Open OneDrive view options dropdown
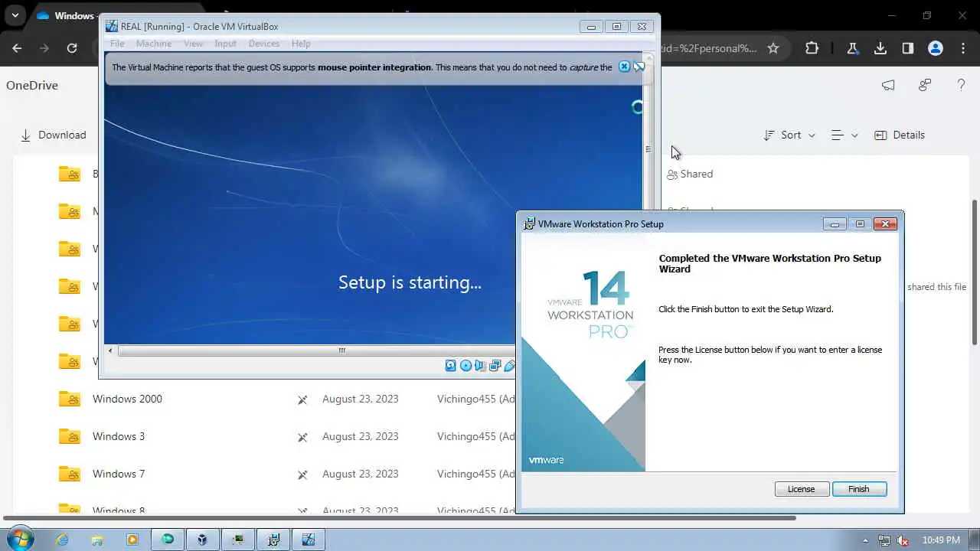 844,135
